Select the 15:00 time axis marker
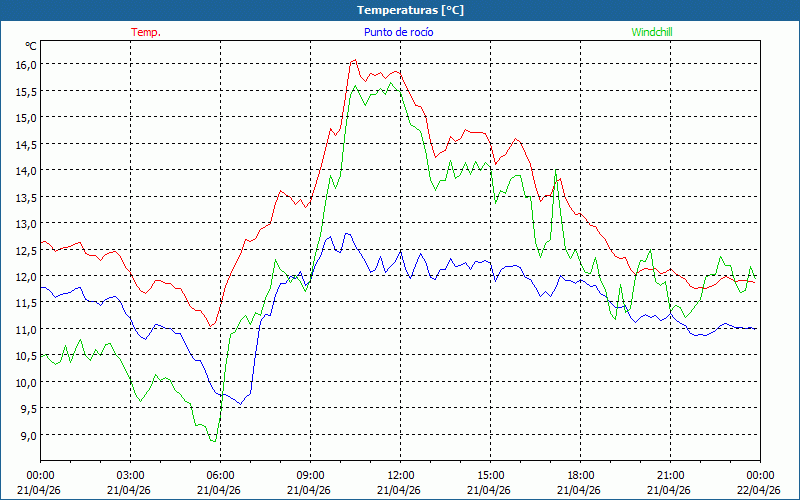Image resolution: width=800 pixels, height=500 pixels. coord(490,475)
